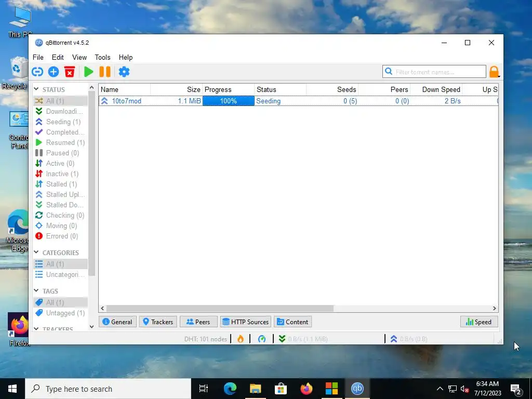Open the Tools menu
Viewport: 532px width, 399px height.
(x=102, y=57)
